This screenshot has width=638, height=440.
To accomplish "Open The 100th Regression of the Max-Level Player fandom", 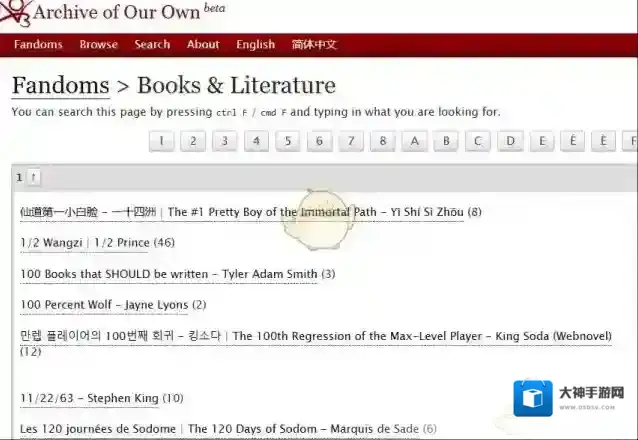I will click(316, 336).
